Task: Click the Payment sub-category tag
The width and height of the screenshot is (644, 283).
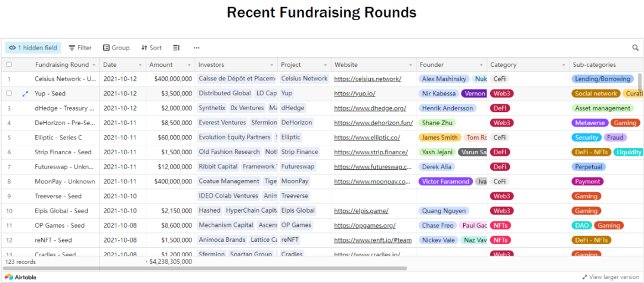Action: click(587, 181)
